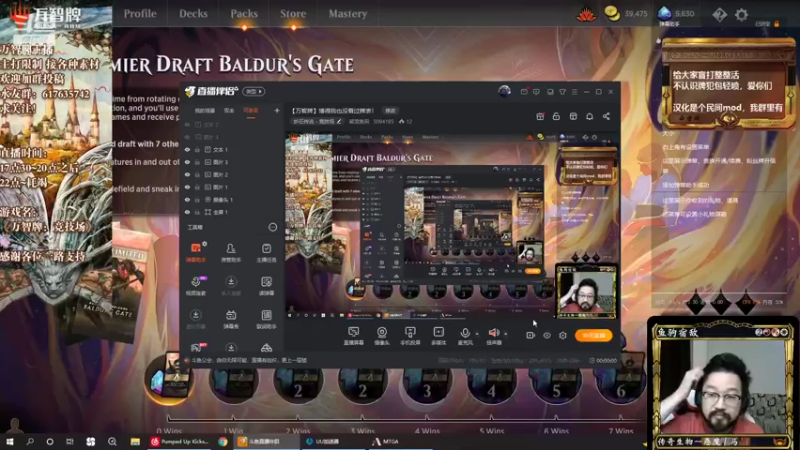Screen dimensions: 800x450
Task: Add a new scene with plus icon
Action: click(x=277, y=110)
